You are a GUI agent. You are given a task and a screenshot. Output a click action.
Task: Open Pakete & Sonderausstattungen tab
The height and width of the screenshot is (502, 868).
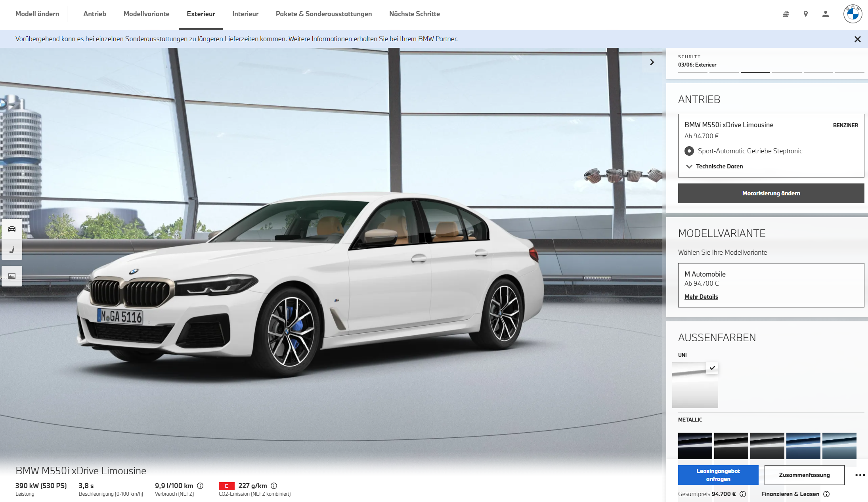324,14
